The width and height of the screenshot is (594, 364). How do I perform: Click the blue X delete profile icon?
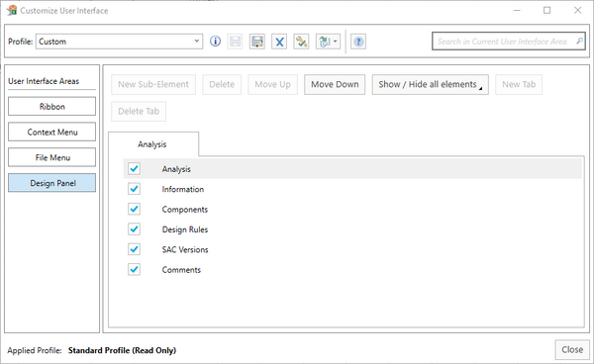pyautogui.click(x=279, y=42)
